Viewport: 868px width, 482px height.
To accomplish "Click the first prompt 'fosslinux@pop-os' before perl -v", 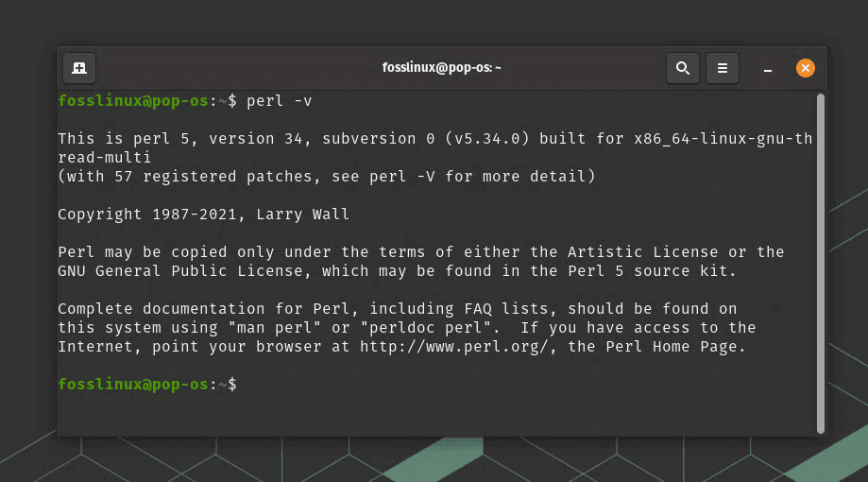I will click(x=133, y=101).
